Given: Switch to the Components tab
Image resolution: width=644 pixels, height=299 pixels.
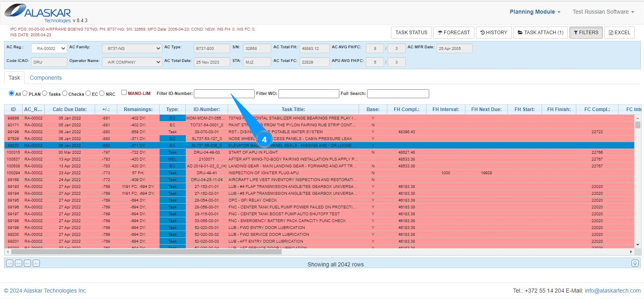Looking at the screenshot, I should coord(46,78).
